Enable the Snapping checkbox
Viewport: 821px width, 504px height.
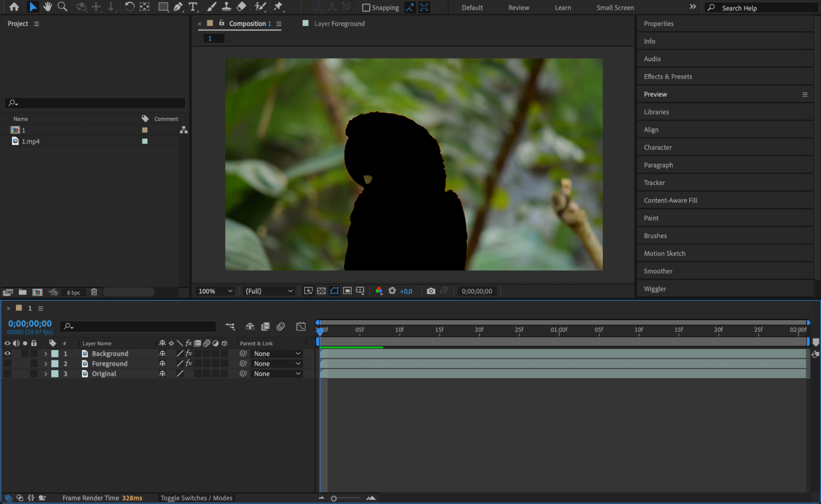[366, 8]
